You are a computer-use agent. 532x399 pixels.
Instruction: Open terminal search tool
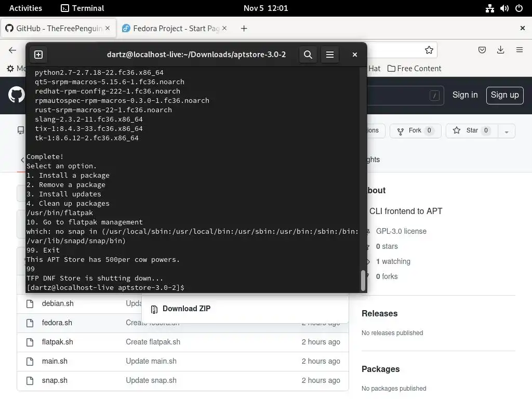(x=308, y=55)
